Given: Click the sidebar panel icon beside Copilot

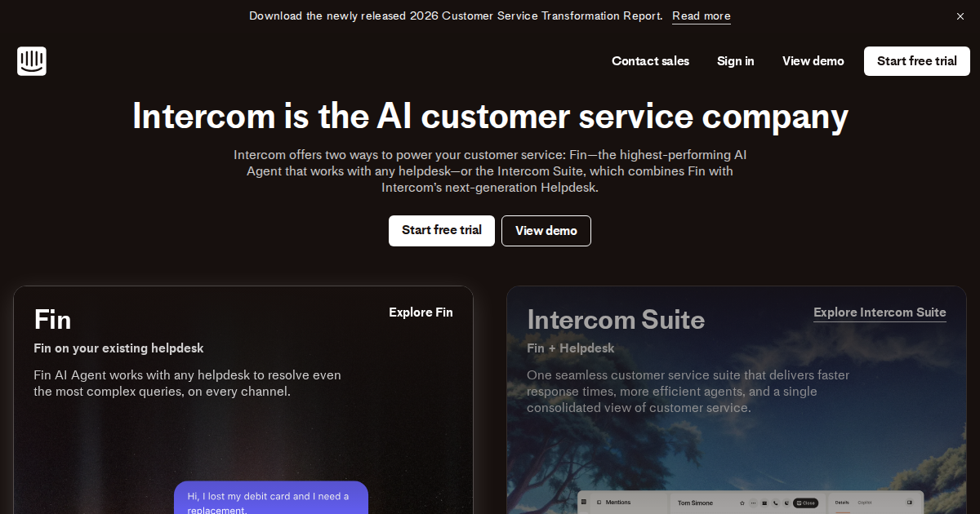Looking at the screenshot, I should (910, 503).
